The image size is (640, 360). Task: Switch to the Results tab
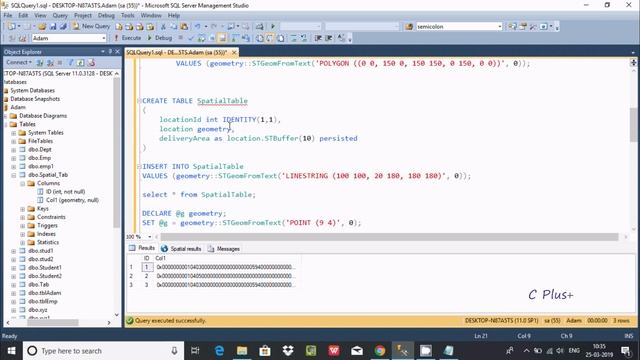(x=142, y=248)
